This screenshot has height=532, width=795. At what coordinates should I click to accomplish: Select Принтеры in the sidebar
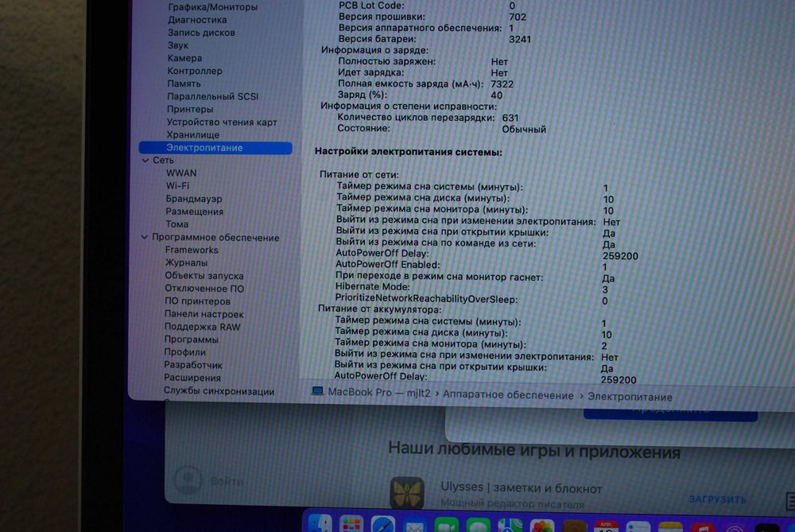190,109
